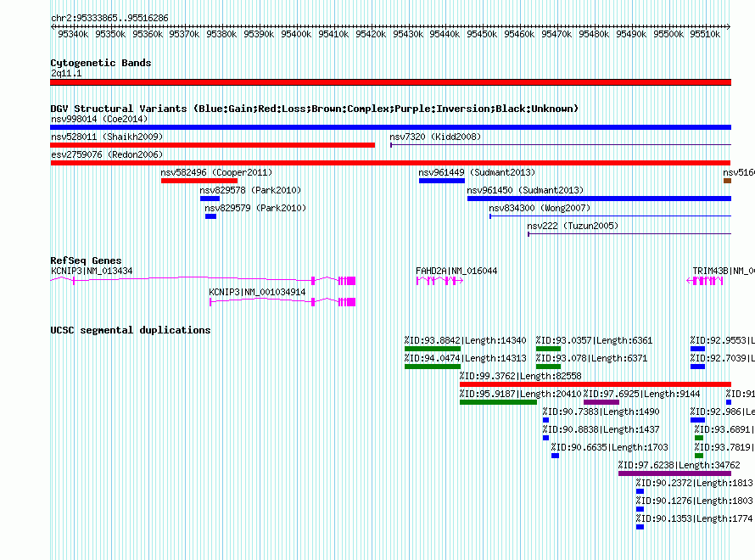Open gene FAHD2A|NM_016044
The width and height of the screenshot is (755, 560).
(x=456, y=272)
